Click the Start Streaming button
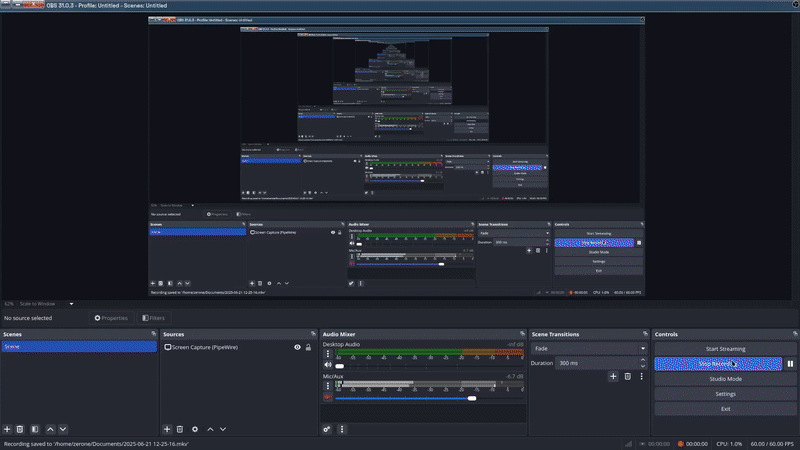800x450 pixels. coord(725,349)
